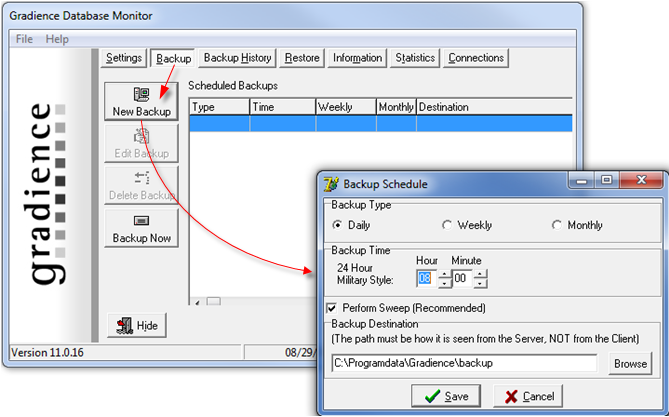Select the Monthly backup type
Viewport: 669px width, 417px height.
pos(557,225)
